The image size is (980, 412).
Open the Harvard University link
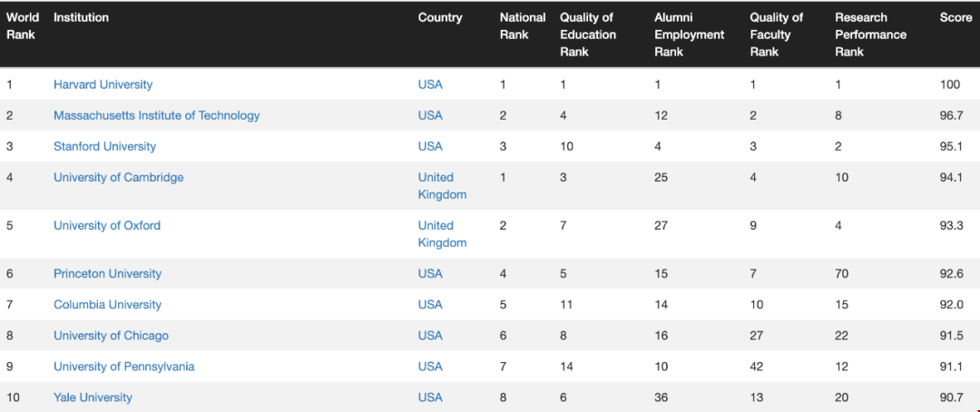(103, 84)
